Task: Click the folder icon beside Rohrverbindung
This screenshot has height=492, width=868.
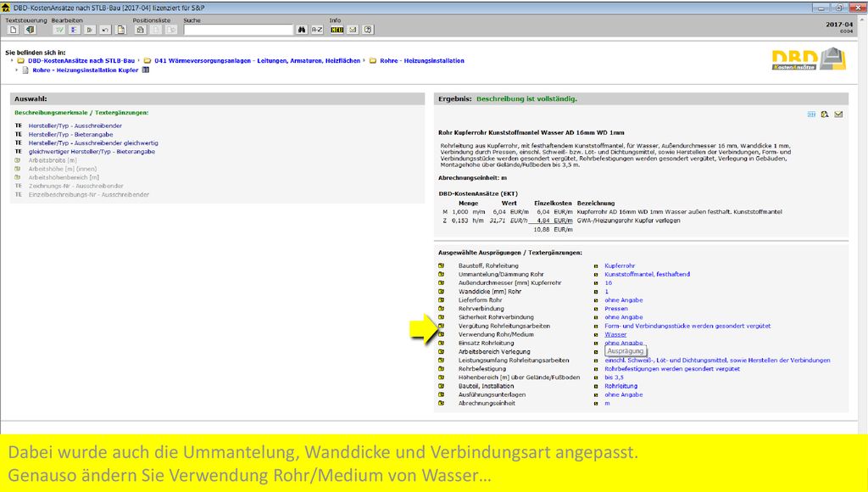Action: [441, 309]
